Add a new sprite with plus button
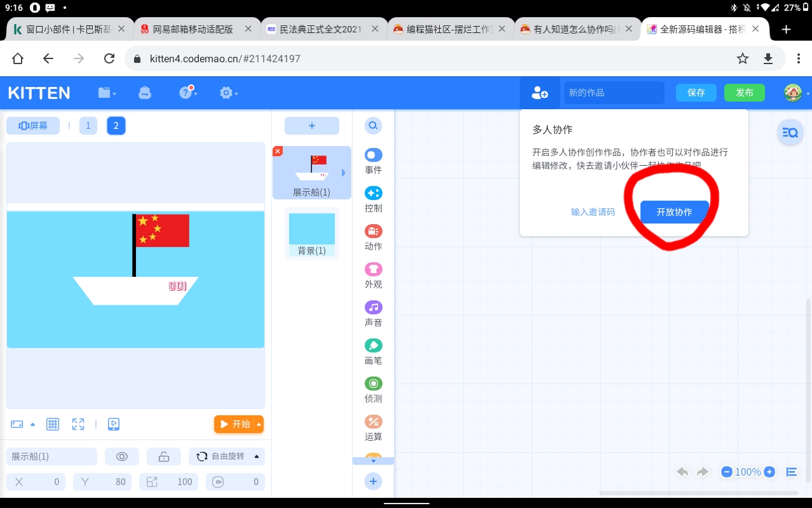The width and height of the screenshot is (812, 508). tap(311, 126)
